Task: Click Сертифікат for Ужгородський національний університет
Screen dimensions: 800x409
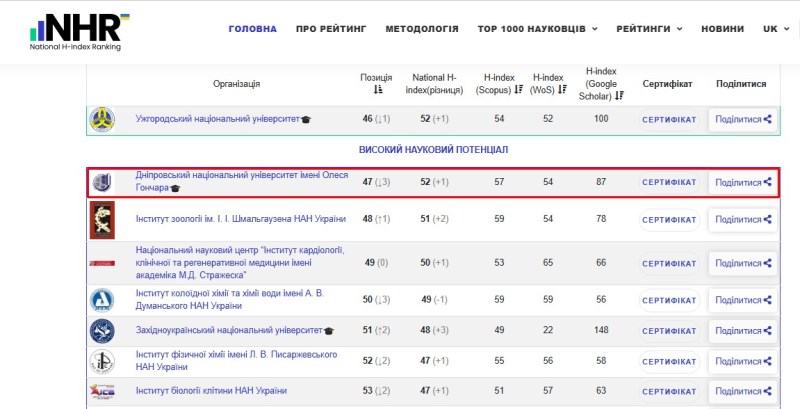Action: [x=669, y=119]
